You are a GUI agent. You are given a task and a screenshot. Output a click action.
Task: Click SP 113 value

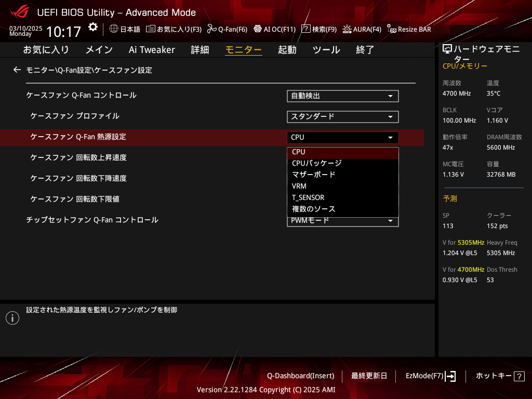(448, 226)
